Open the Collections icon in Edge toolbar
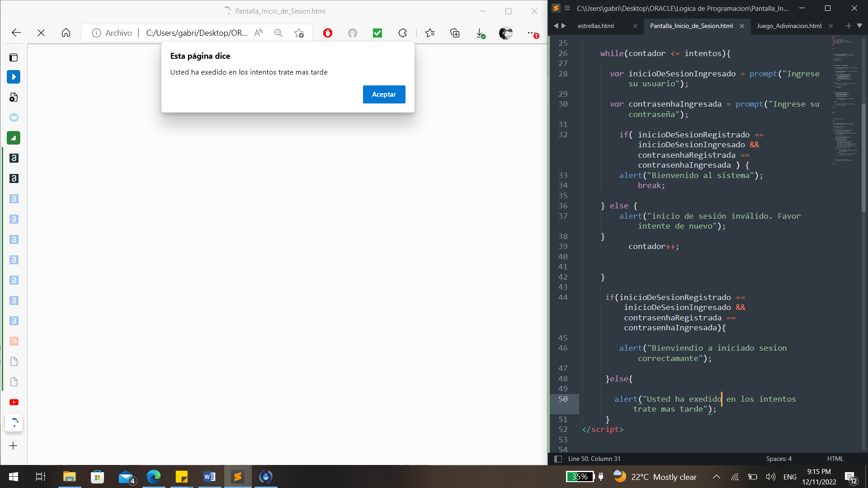Image resolution: width=868 pixels, height=488 pixels. point(455,33)
